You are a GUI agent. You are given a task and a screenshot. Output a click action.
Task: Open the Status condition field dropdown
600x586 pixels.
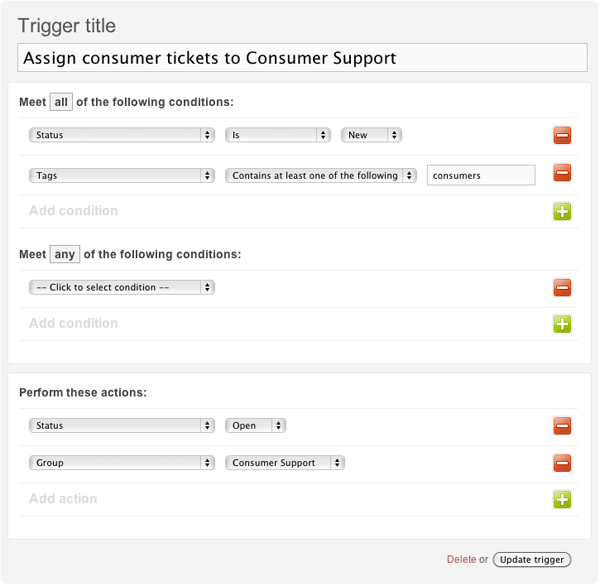tap(122, 135)
